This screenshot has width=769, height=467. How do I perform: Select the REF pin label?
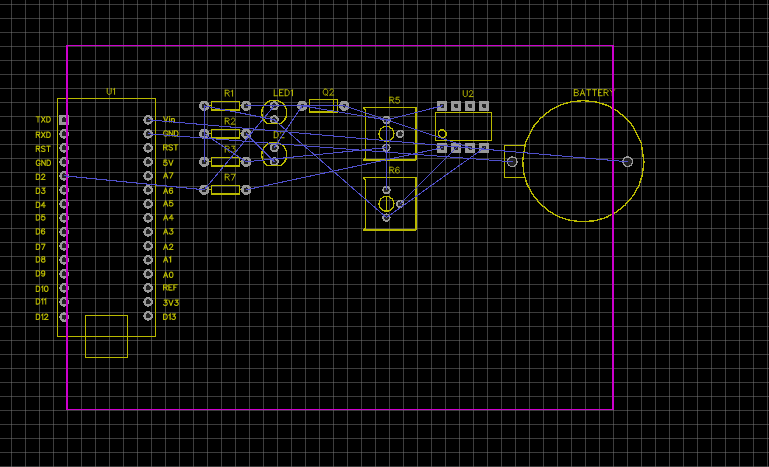[x=170, y=288]
